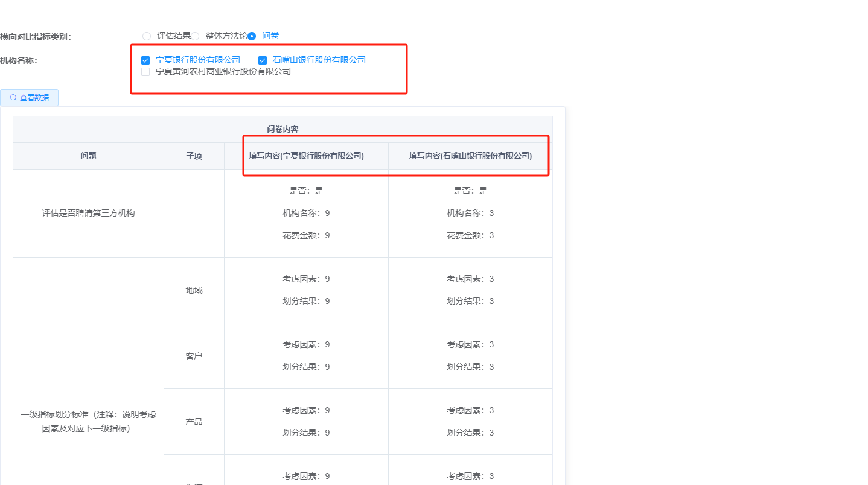Select the 评估是否聘请第三方机构 question cell

point(88,213)
